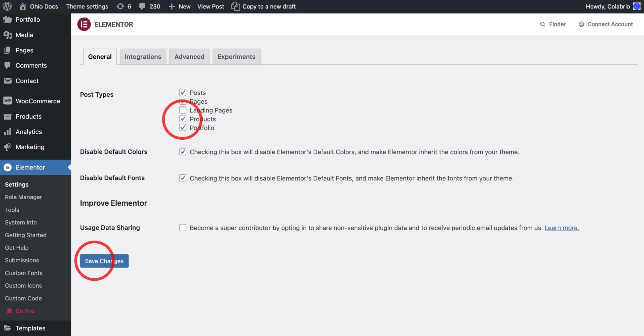644x336 pixels.
Task: Click the Portfolio folder icon in sidebar
Action: 8,19
